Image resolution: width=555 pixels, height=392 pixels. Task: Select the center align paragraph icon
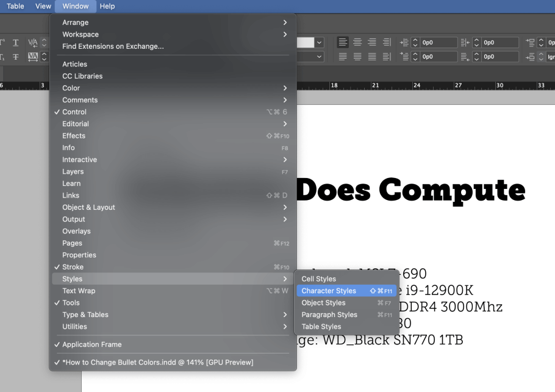pos(357,43)
